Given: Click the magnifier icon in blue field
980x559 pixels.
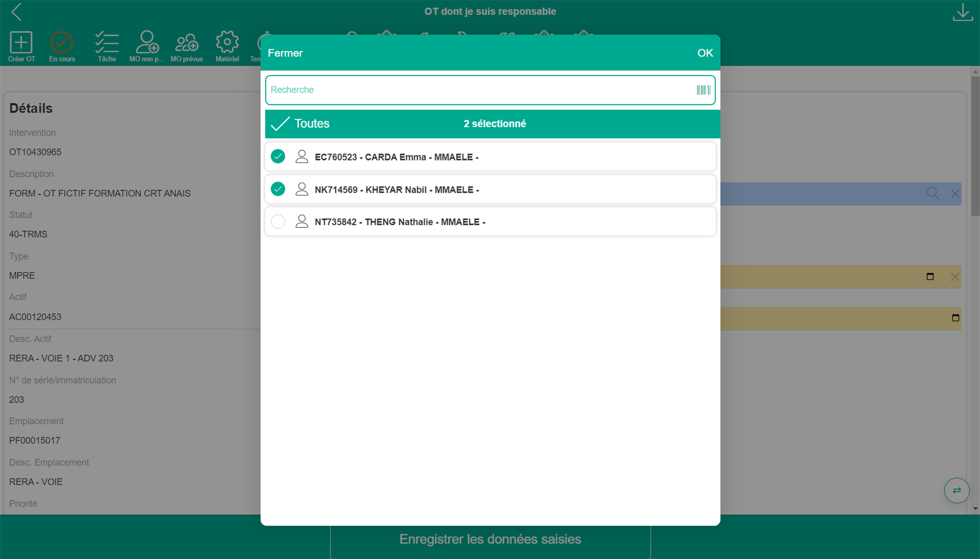Looking at the screenshot, I should [932, 193].
